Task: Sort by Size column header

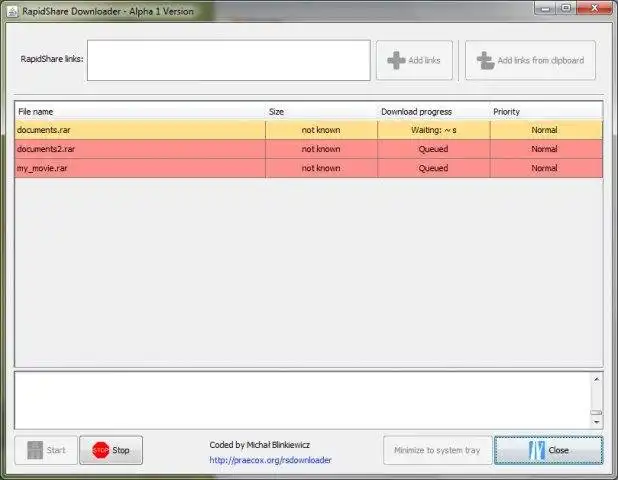Action: click(x=322, y=112)
